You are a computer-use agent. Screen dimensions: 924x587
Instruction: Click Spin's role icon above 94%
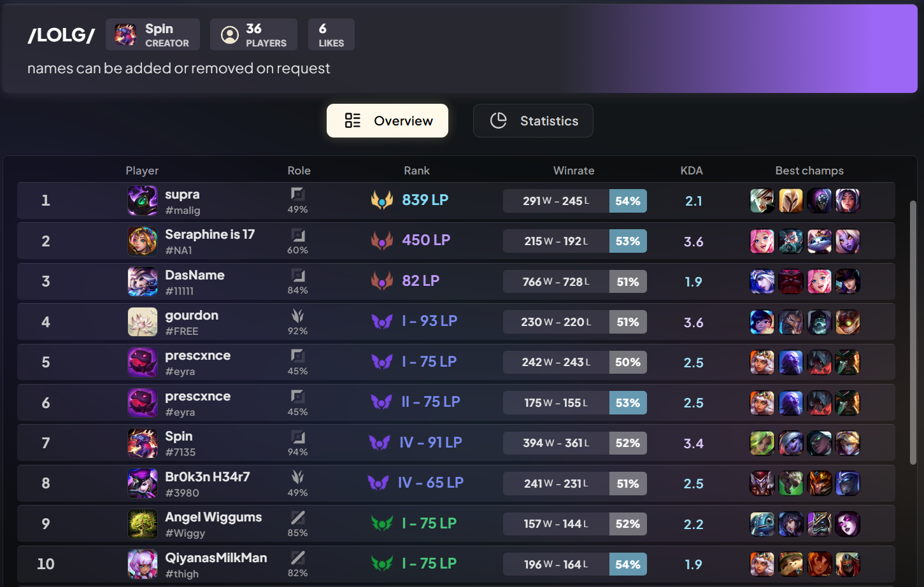(297, 437)
